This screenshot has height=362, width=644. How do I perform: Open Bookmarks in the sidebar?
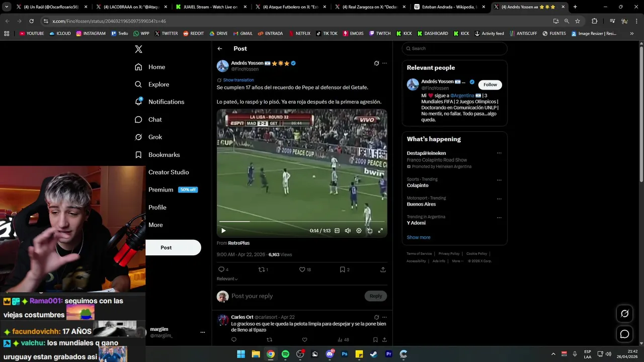coord(157,155)
